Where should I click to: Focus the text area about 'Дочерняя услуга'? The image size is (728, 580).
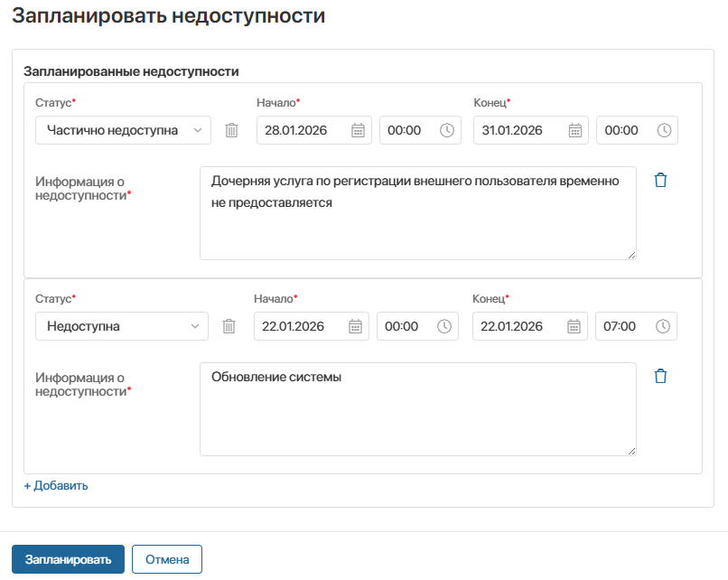417,213
